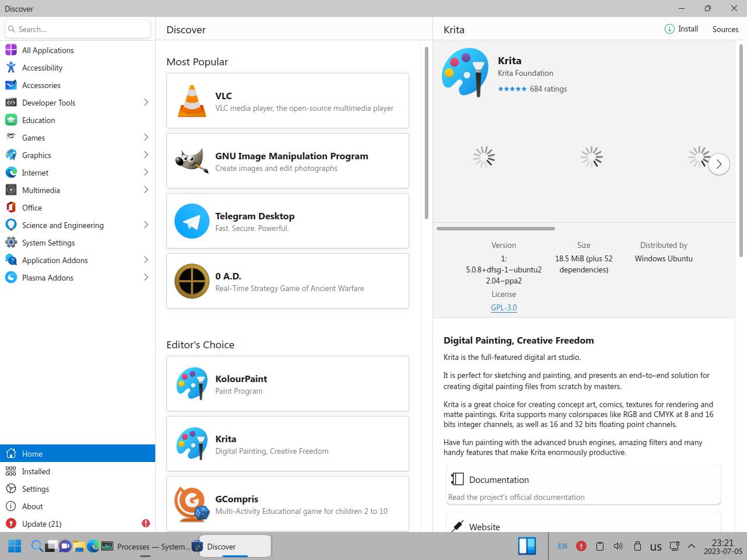Image resolution: width=747 pixels, height=560 pixels.
Task: Click the volume icon in system tray
Action: coord(618,547)
